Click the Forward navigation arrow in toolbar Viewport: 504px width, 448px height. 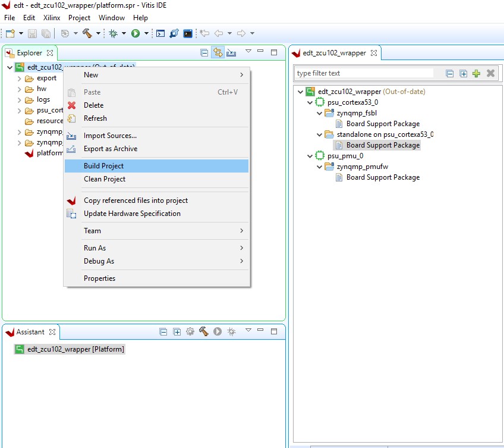pos(241,33)
